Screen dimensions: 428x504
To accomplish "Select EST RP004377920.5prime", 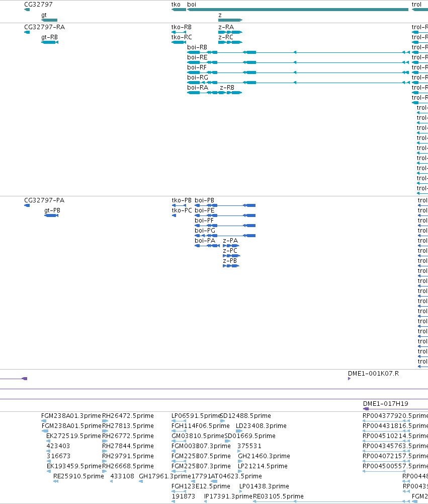I will pos(386,421).
